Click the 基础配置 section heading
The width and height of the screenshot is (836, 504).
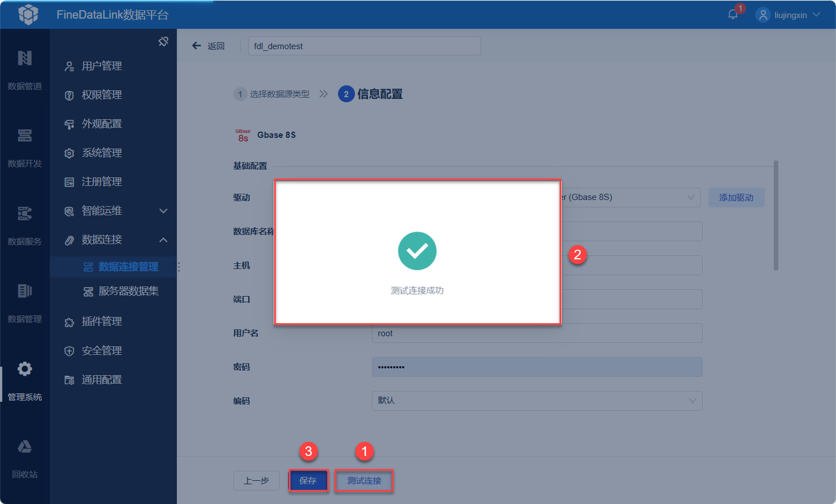[x=250, y=166]
